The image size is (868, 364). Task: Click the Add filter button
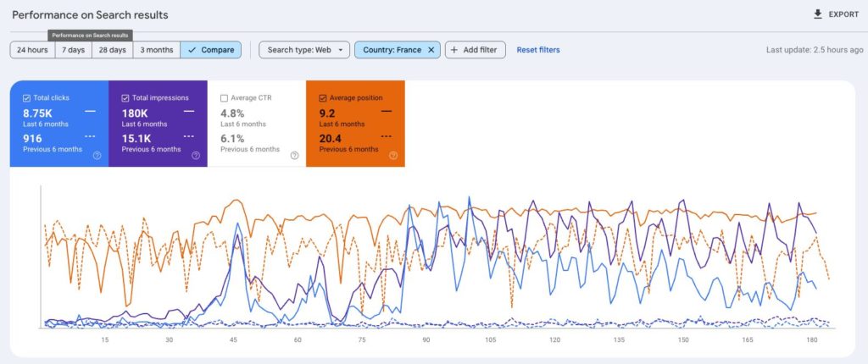pyautogui.click(x=475, y=50)
